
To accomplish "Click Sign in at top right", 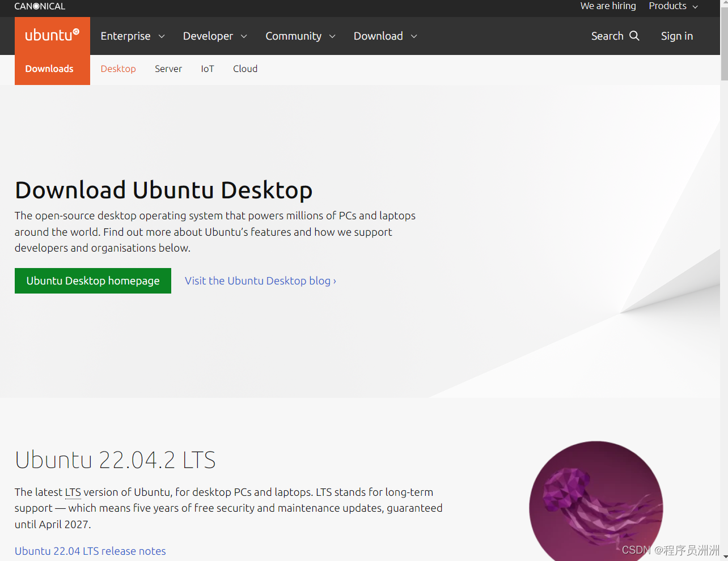I will pos(676,36).
